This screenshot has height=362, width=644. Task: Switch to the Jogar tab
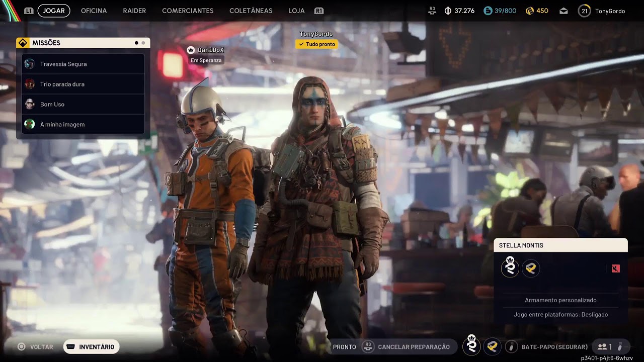coord(54,11)
